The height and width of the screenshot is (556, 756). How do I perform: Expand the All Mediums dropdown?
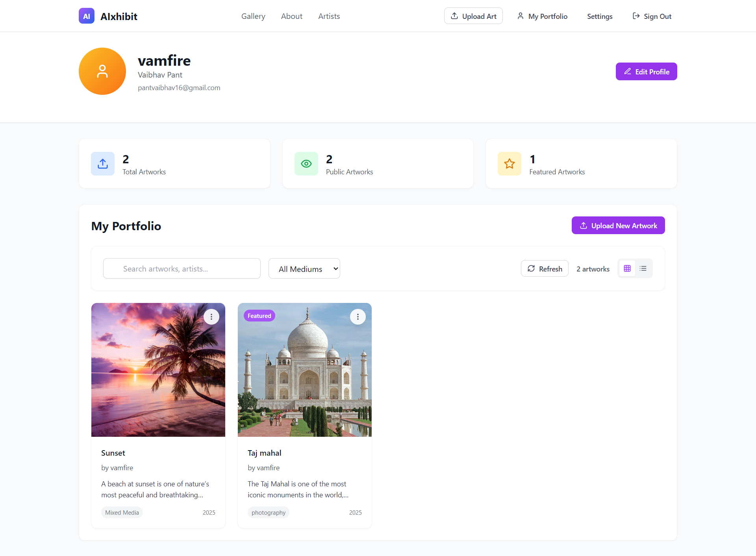tap(304, 269)
